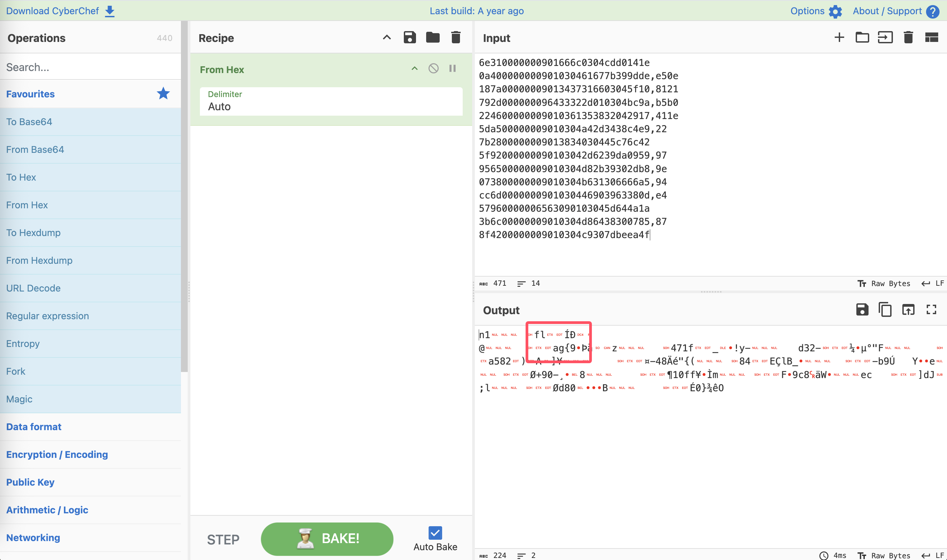Viewport: 947px width, 560px height.
Task: Disable the From Hex operation
Action: tap(434, 68)
